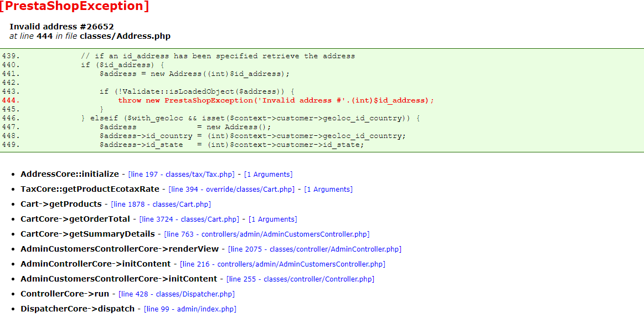Image resolution: width=644 pixels, height=327 pixels.
Task: Click the red highlighted throw statement on line 444
Action: coord(276,100)
